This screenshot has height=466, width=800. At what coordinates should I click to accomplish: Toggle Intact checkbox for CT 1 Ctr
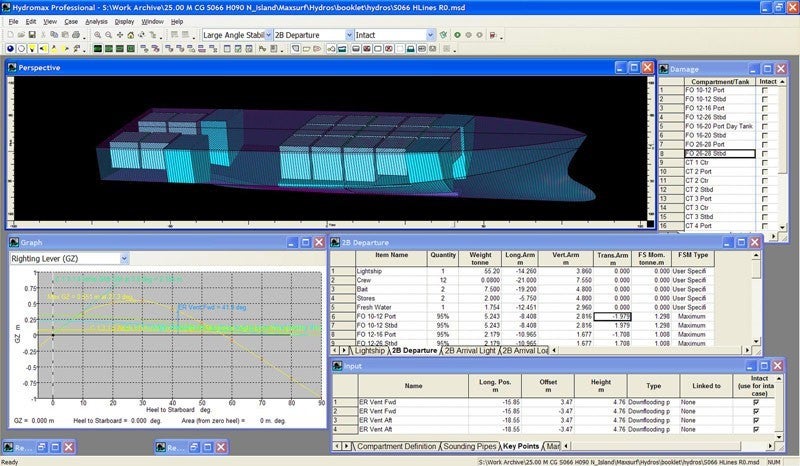tap(764, 163)
